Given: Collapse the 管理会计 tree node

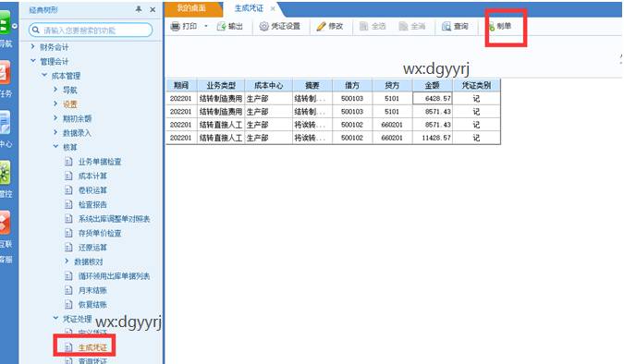Looking at the screenshot, I should (x=33, y=61).
